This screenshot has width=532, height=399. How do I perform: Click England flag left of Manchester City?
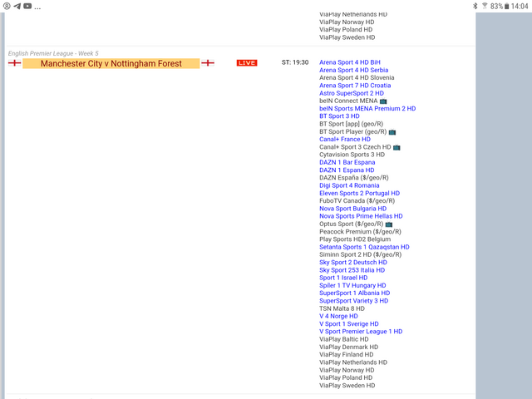[15, 63]
